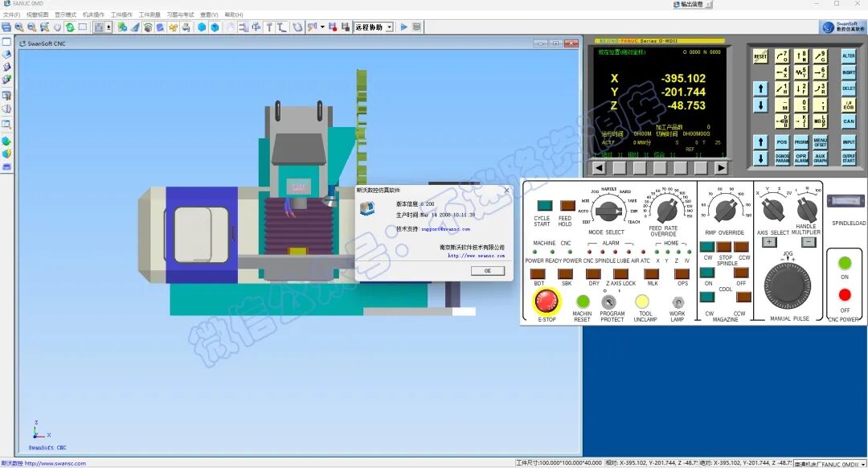Click the T-shaped tool icon in toolbar

[269, 27]
